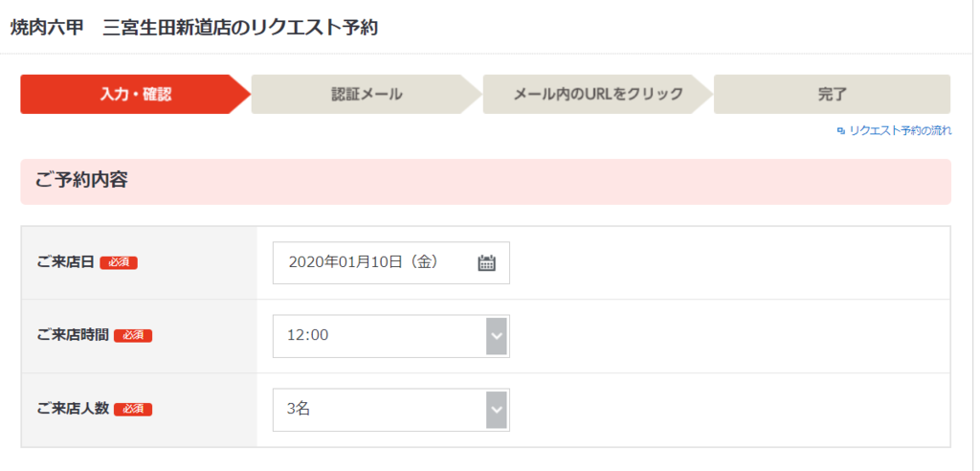This screenshot has width=980, height=471.
Task: Click the ご来店時間 field label
Action: [x=73, y=336]
